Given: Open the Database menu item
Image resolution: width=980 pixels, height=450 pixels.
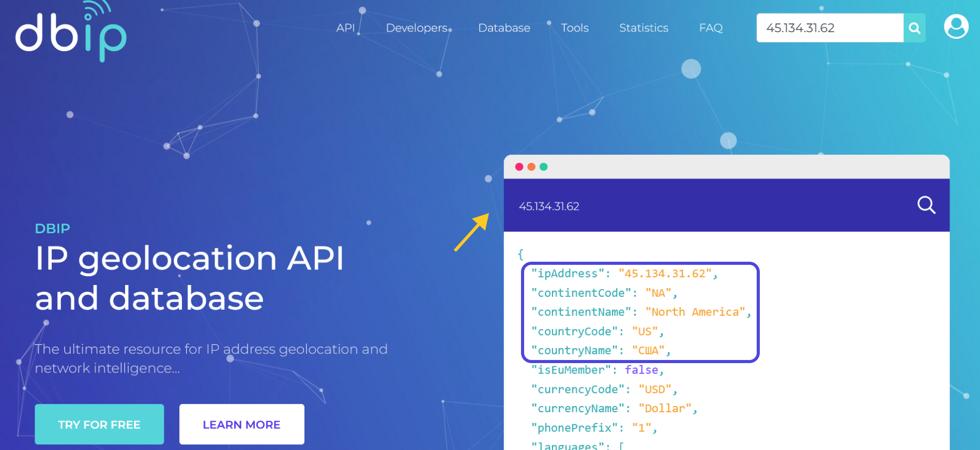Looking at the screenshot, I should click(x=504, y=28).
